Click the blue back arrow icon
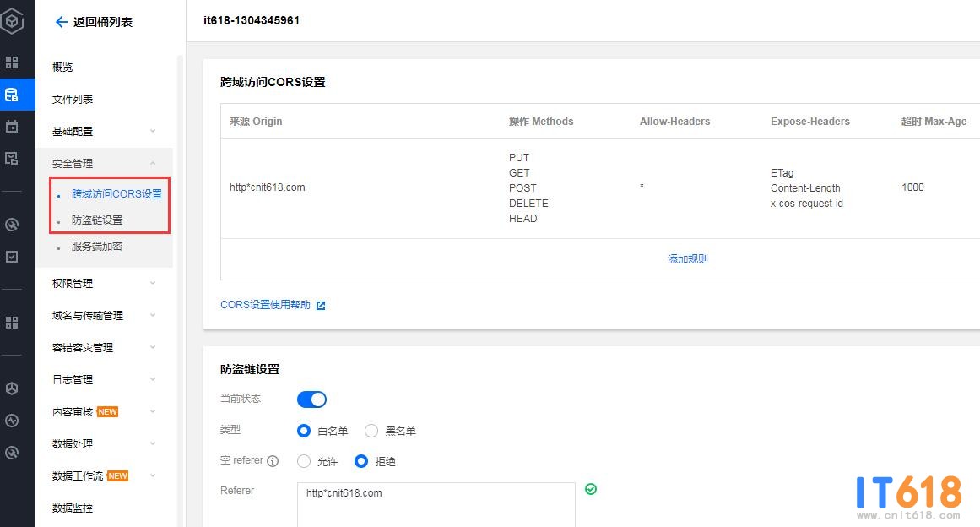Screen dimensions: 980x527 tap(62, 22)
